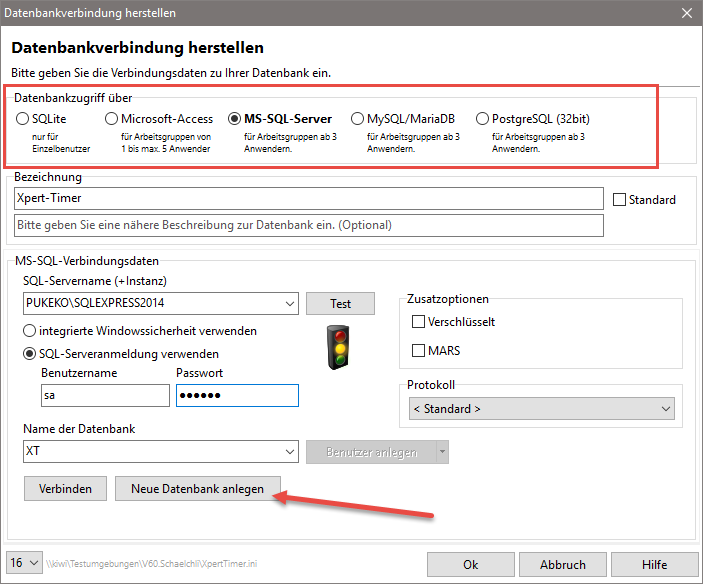Enable the MARS checkbox
703x584 pixels.
(x=419, y=351)
